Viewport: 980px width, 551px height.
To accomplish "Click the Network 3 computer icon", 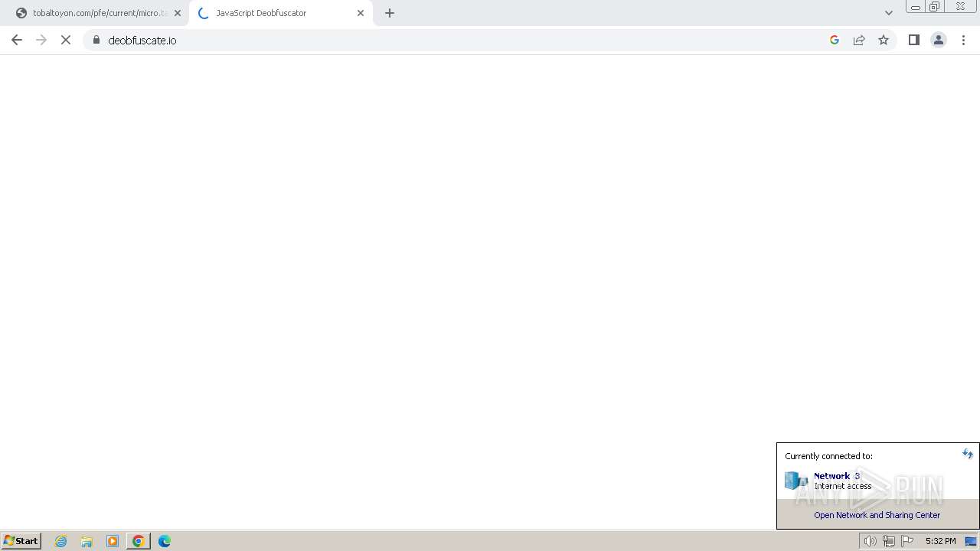I will (796, 481).
